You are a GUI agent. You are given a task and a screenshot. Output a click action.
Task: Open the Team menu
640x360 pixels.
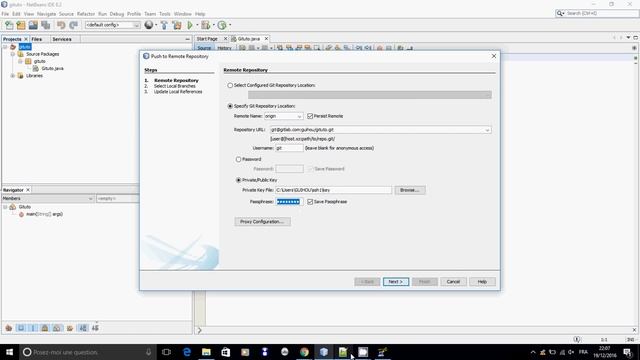150,14
